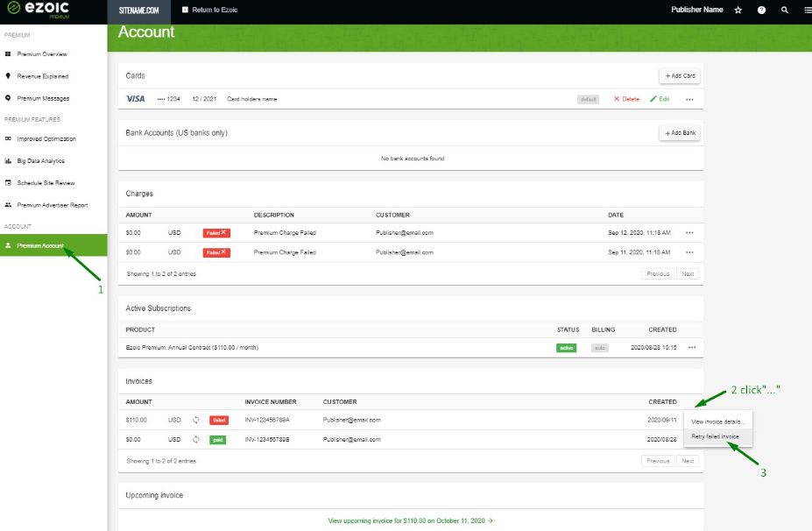The width and height of the screenshot is (812, 531).
Task: Click Return to Ezoic in top bar
Action: [209, 10]
